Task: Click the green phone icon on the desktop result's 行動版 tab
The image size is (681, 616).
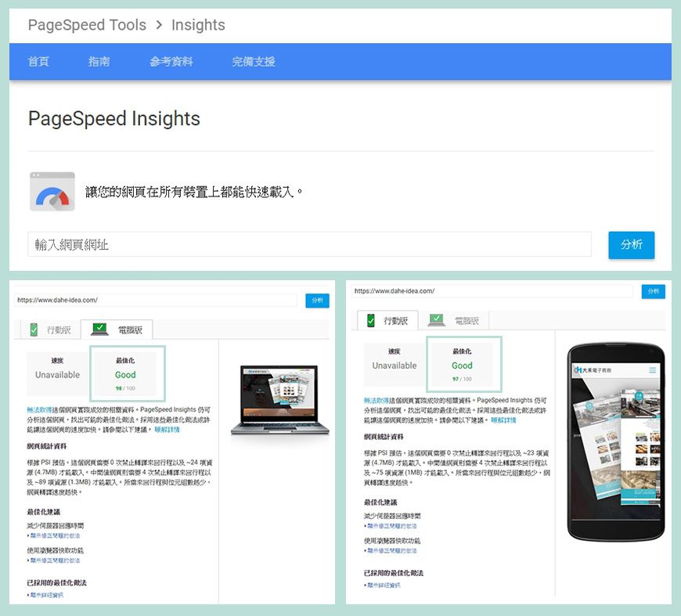Action: point(34,330)
